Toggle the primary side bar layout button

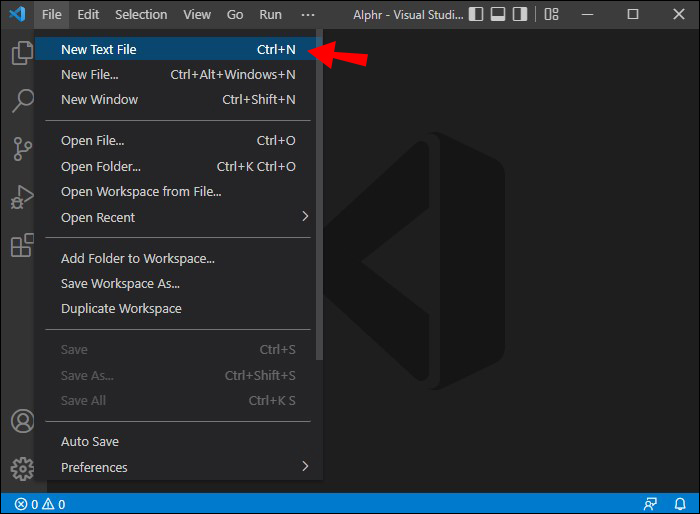tap(477, 14)
